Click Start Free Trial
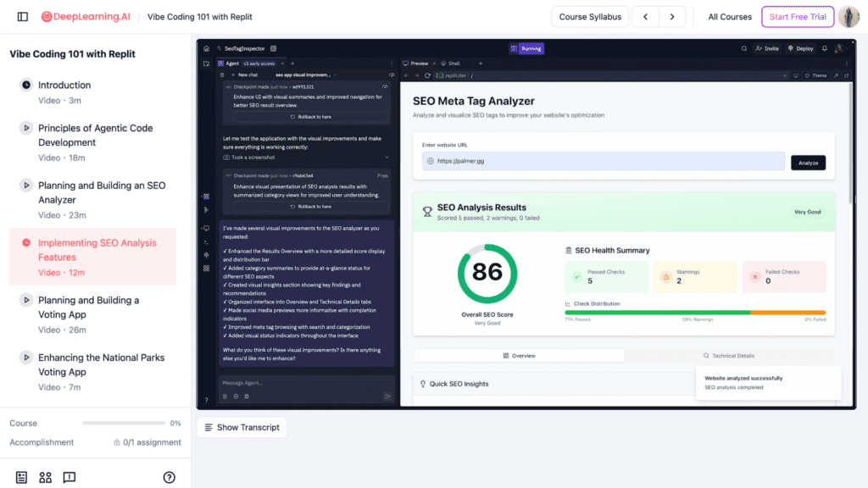The height and width of the screenshot is (488, 868). tap(798, 17)
